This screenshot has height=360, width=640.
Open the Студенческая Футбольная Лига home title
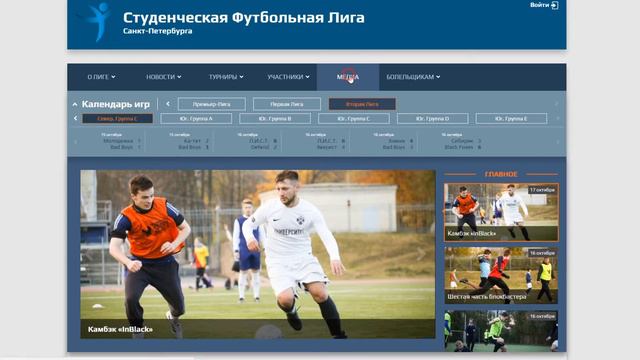244,18
